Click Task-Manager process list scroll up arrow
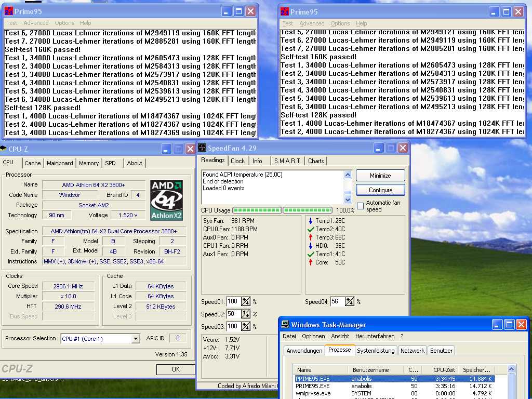The image size is (532, 399). point(511,369)
